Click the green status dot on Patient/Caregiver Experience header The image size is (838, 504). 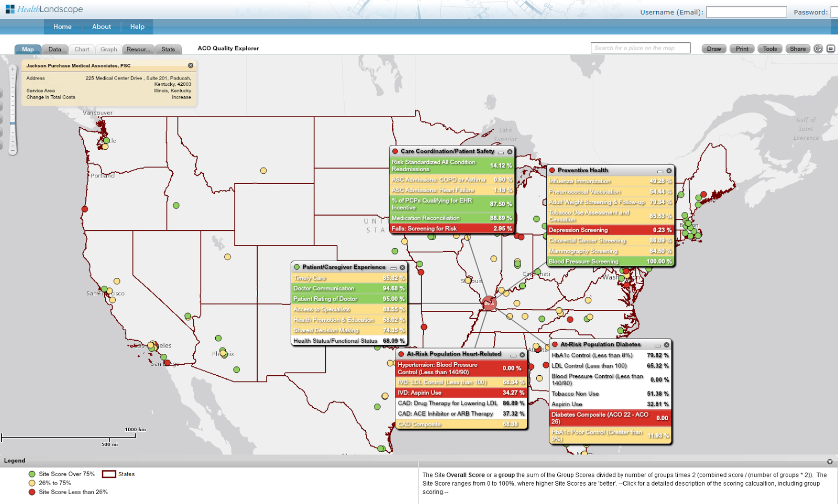296,267
